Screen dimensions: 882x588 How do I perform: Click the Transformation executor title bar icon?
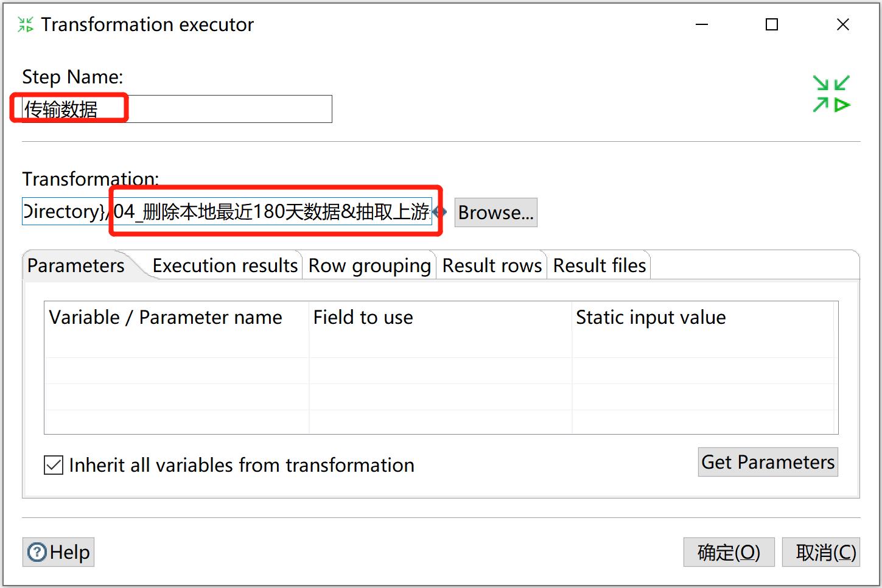(x=26, y=24)
